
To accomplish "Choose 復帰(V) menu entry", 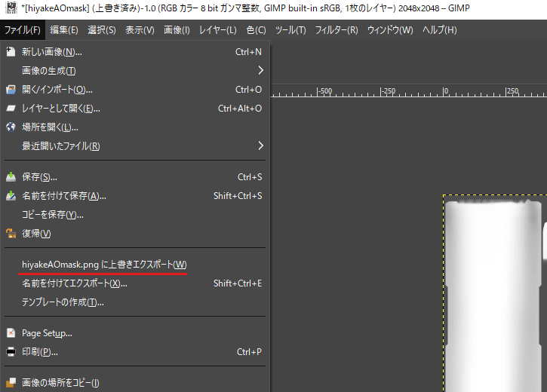I will 135,234.
